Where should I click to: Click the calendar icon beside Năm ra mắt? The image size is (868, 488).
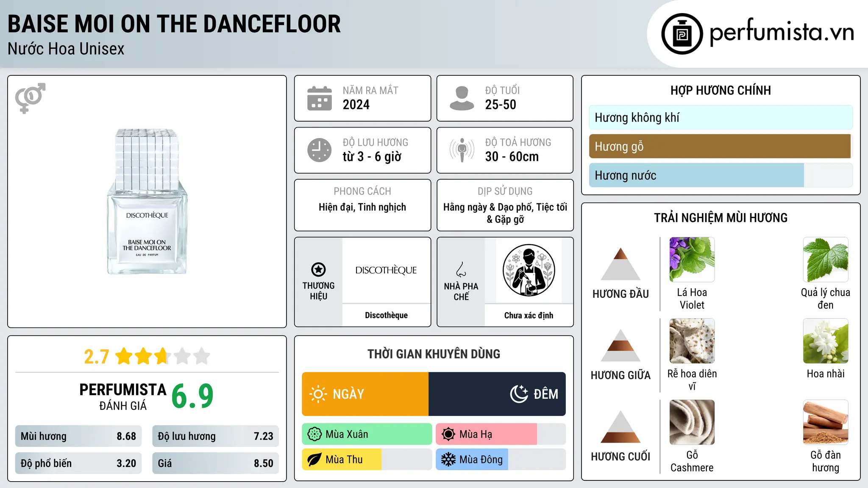point(320,98)
